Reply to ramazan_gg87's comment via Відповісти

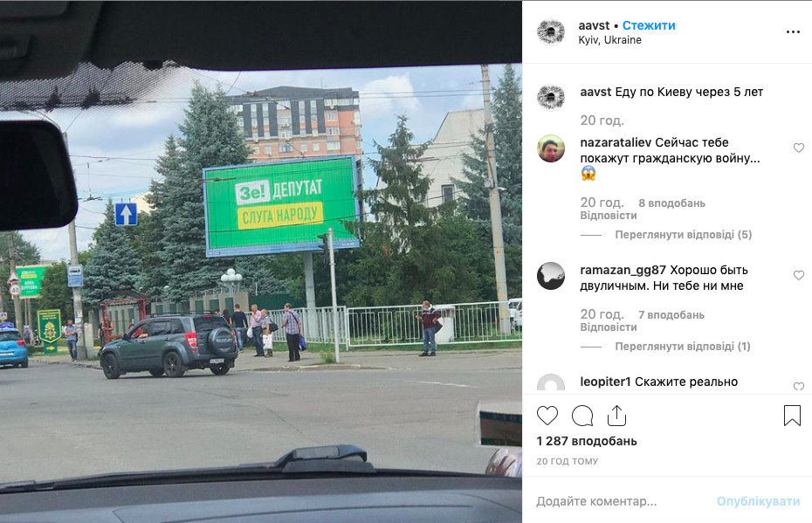(609, 327)
